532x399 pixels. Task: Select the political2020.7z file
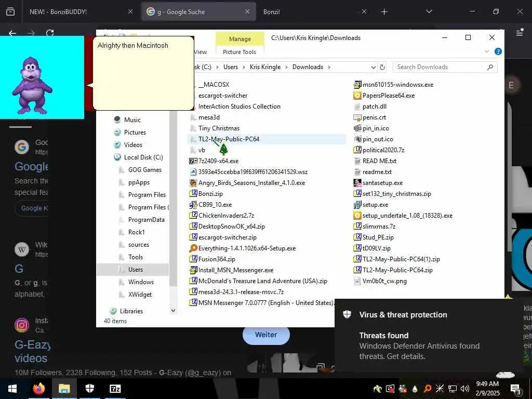[x=383, y=150]
